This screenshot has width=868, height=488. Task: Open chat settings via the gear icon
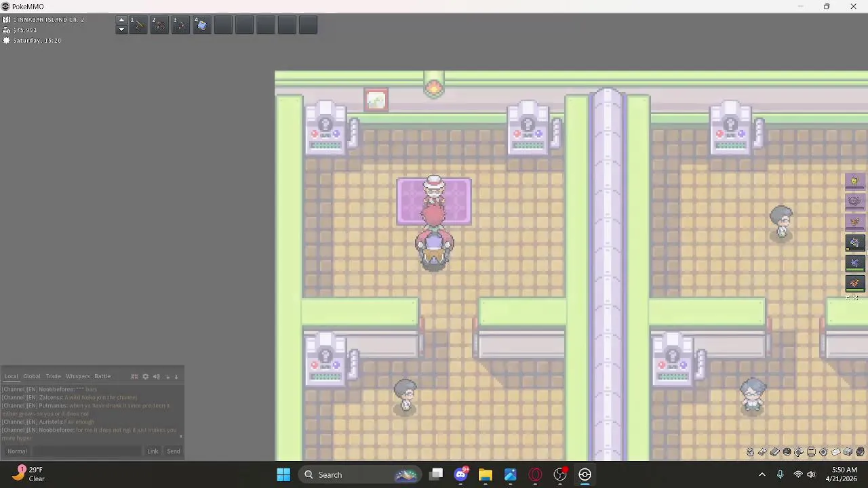(145, 376)
